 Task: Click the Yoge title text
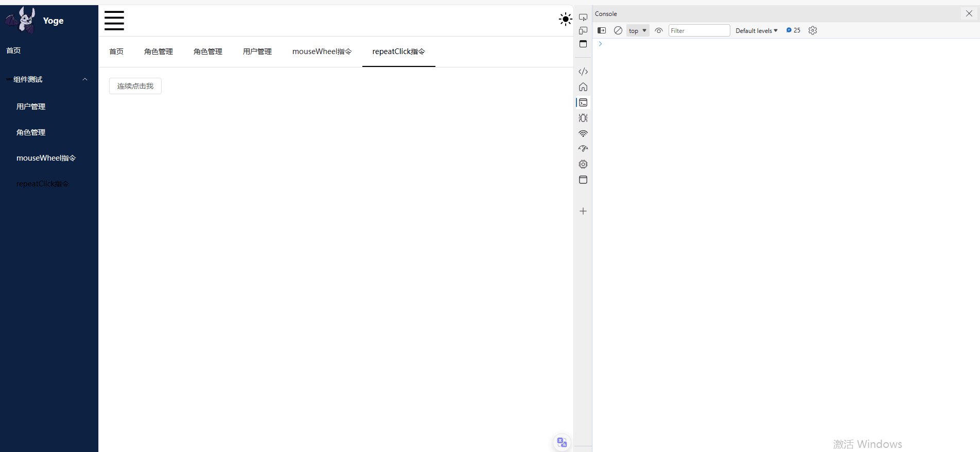54,21
